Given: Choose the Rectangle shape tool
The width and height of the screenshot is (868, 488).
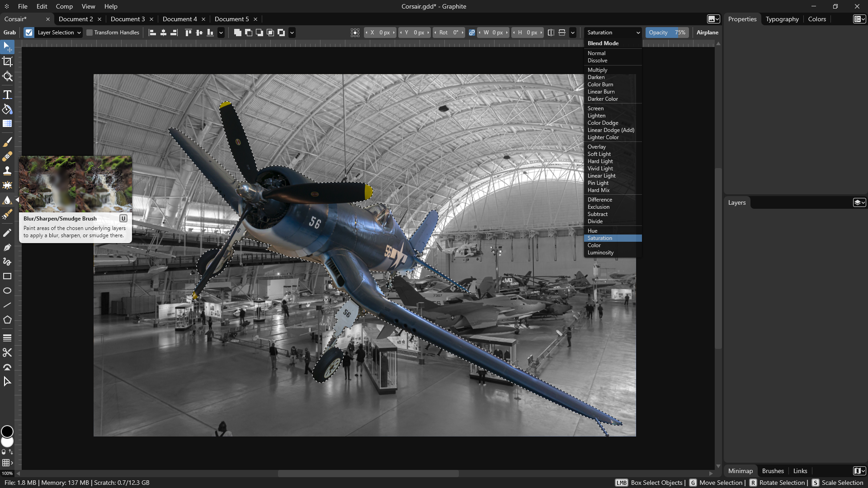Looking at the screenshot, I should click(x=7, y=276).
